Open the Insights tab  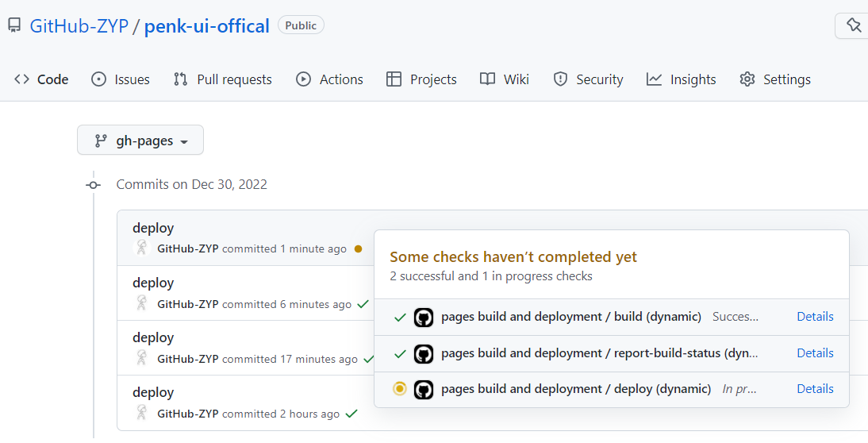[x=682, y=79]
